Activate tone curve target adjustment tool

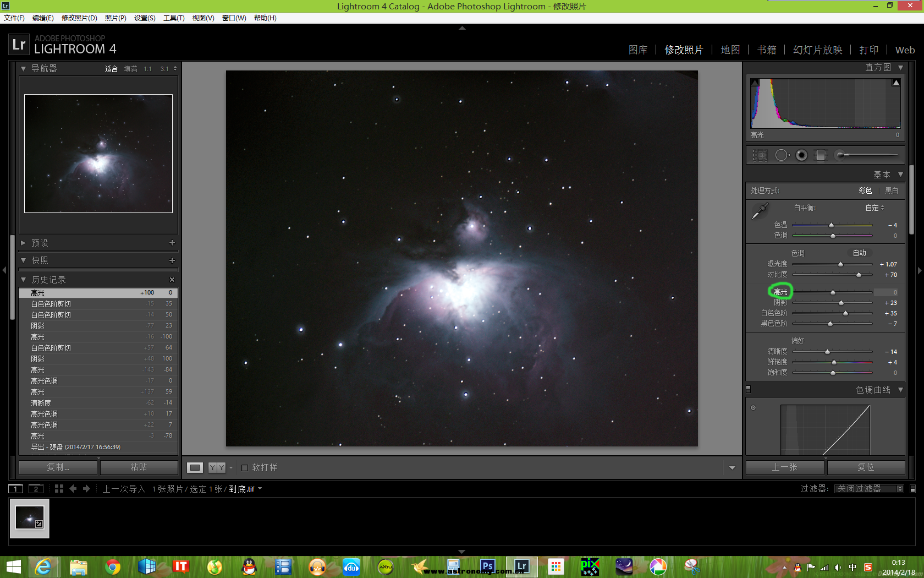coord(754,408)
